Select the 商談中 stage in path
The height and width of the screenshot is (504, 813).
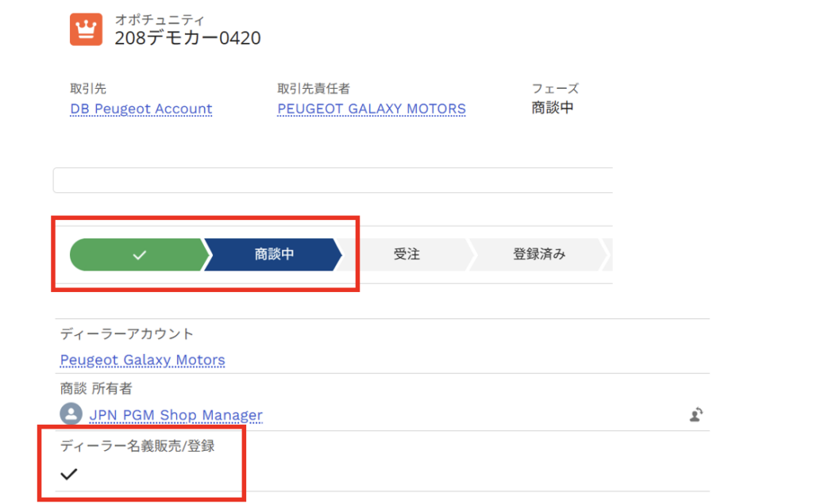pyautogui.click(x=273, y=254)
